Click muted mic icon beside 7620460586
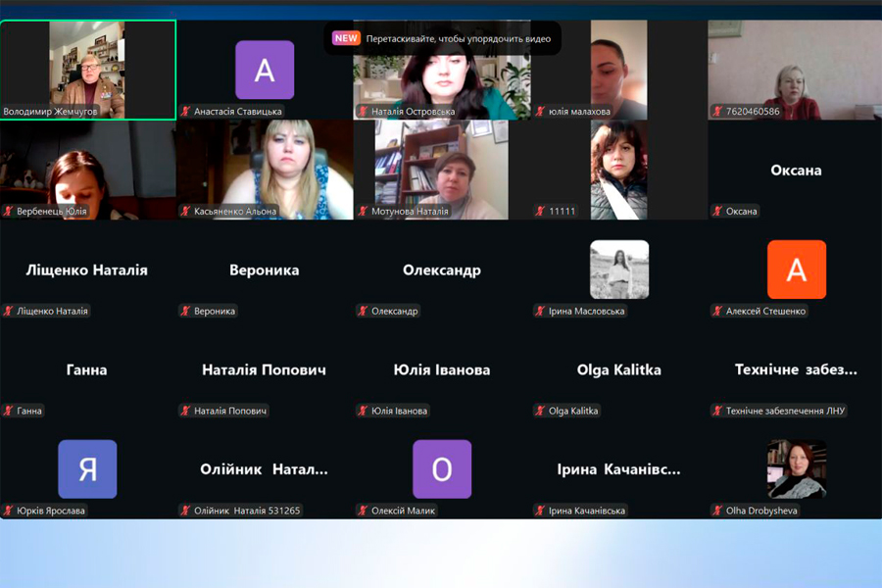The width and height of the screenshot is (882, 588). (717, 112)
